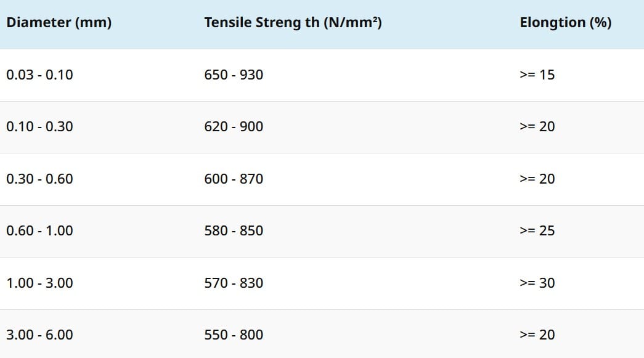Click the Diameter (mm) column header
Image resolution: width=644 pixels, height=358 pixels.
pos(59,23)
